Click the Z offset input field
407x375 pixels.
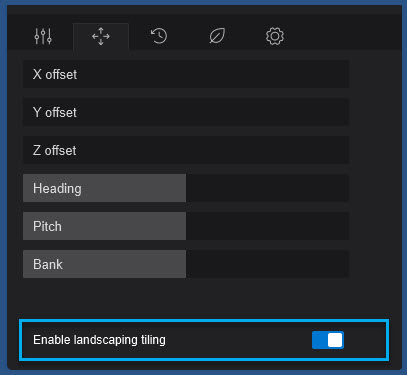186,150
